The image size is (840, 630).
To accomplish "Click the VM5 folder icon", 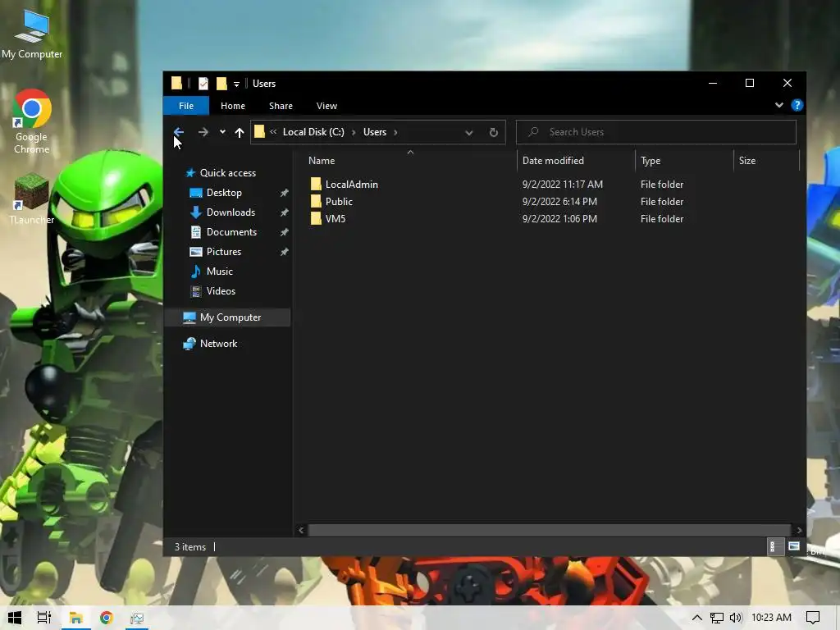I will tap(316, 218).
